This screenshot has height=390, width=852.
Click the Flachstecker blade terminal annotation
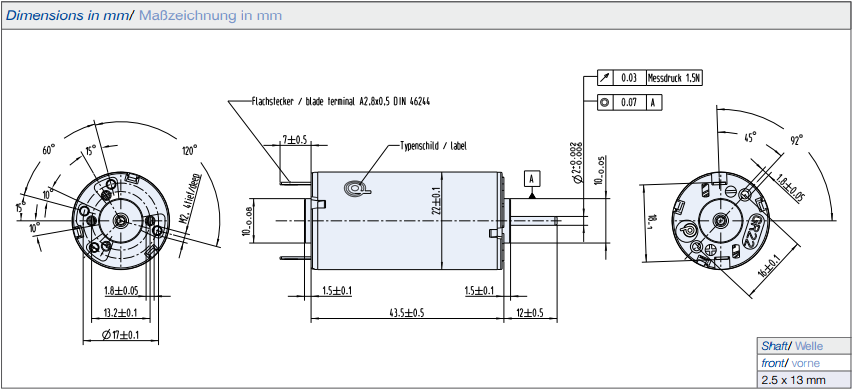pyautogui.click(x=341, y=101)
